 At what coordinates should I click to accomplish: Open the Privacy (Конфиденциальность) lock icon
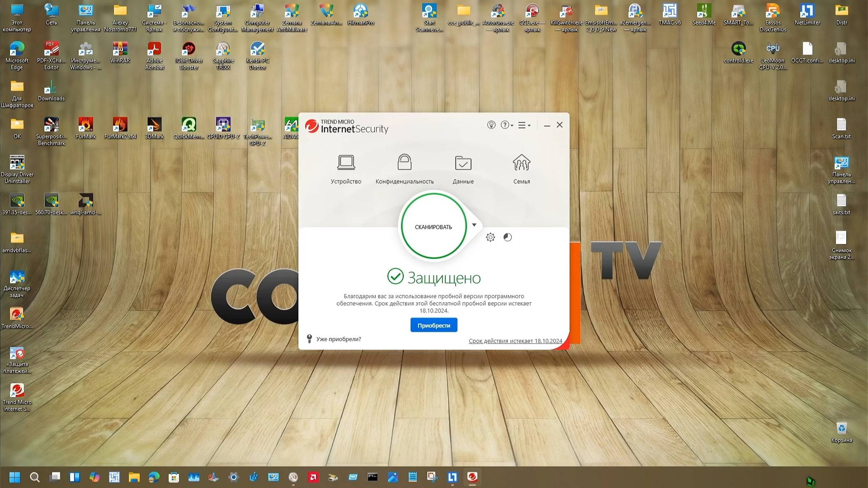(x=404, y=163)
